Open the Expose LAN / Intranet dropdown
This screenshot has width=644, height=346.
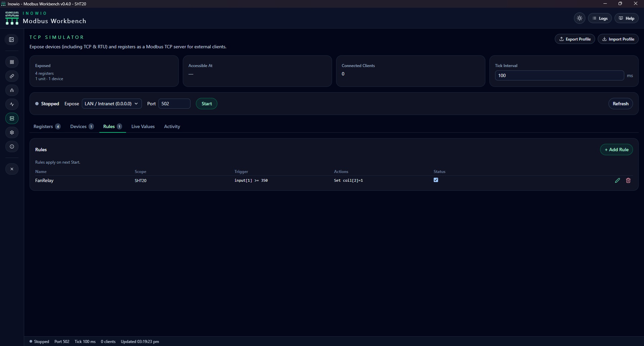pyautogui.click(x=112, y=104)
